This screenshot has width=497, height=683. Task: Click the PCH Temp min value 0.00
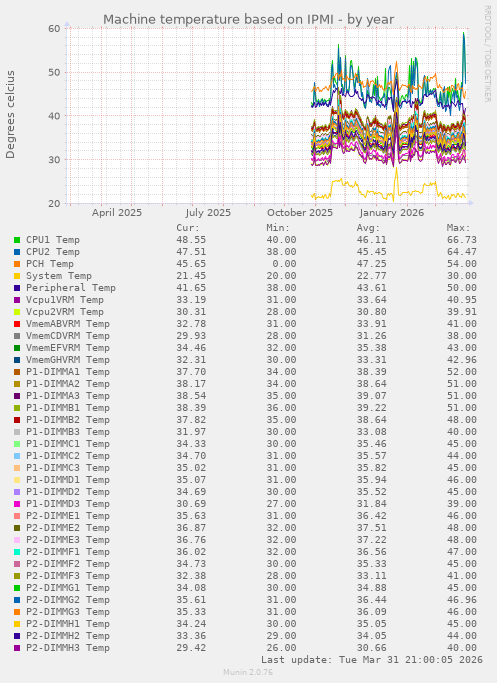coord(284,264)
